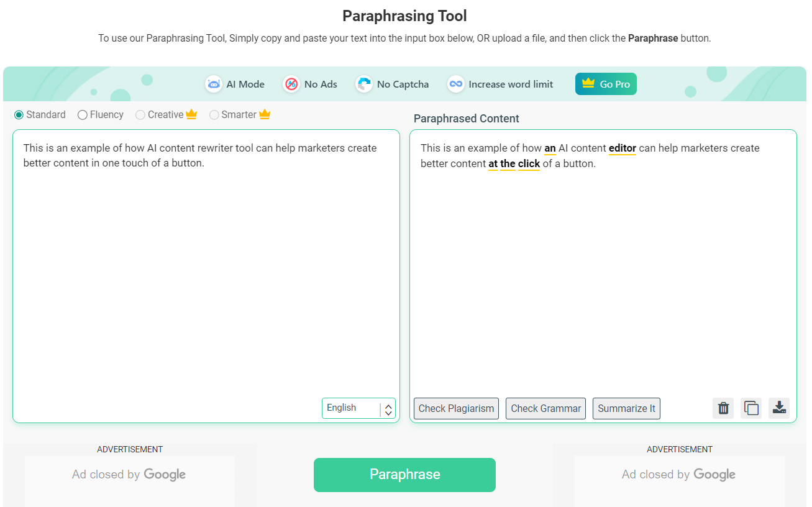The width and height of the screenshot is (812, 507).
Task: Delete output with the trash icon
Action: pos(723,408)
